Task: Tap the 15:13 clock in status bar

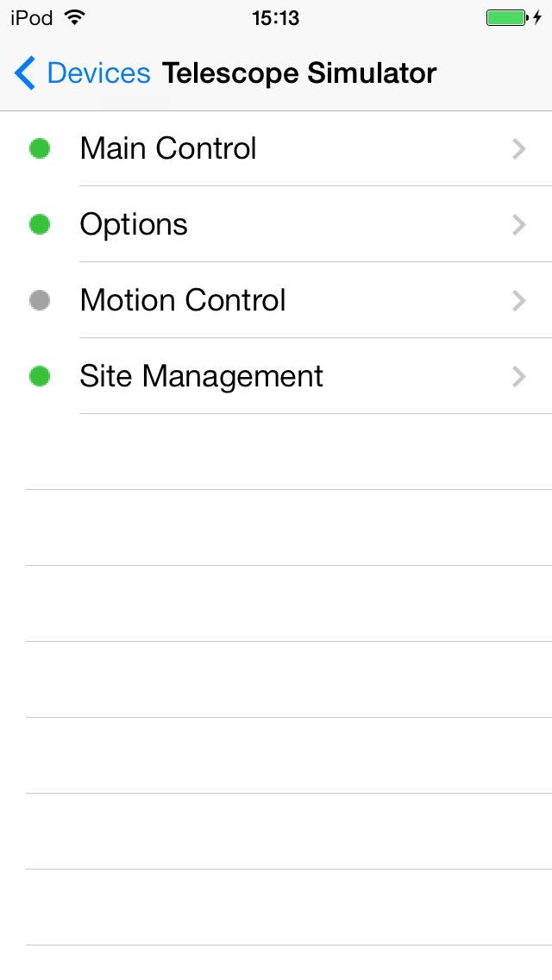Action: (x=276, y=18)
